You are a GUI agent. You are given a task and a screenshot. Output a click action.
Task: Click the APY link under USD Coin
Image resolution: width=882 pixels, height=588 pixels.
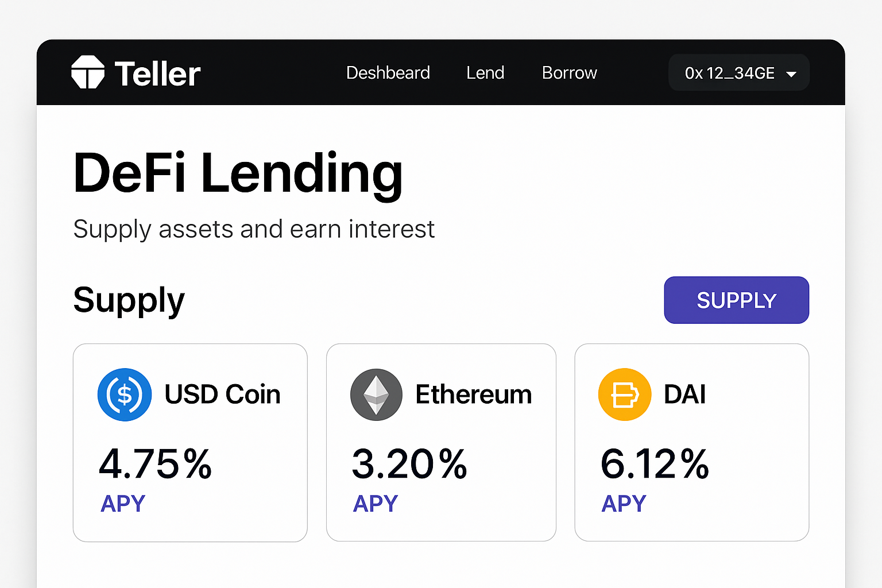(x=122, y=503)
